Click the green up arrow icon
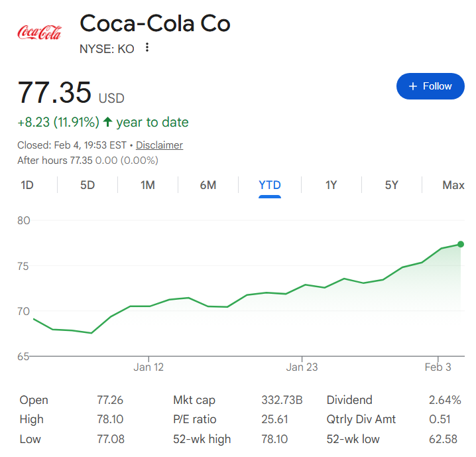476x457 pixels. click(107, 122)
